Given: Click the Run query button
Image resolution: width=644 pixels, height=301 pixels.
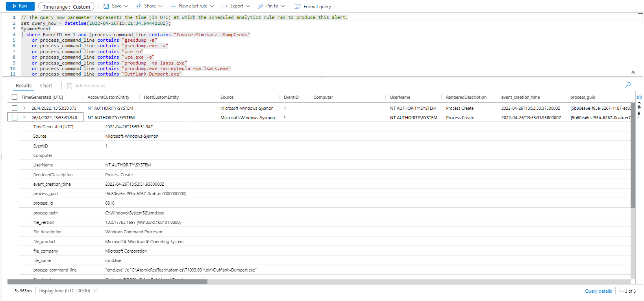Looking at the screenshot, I should point(20,6).
